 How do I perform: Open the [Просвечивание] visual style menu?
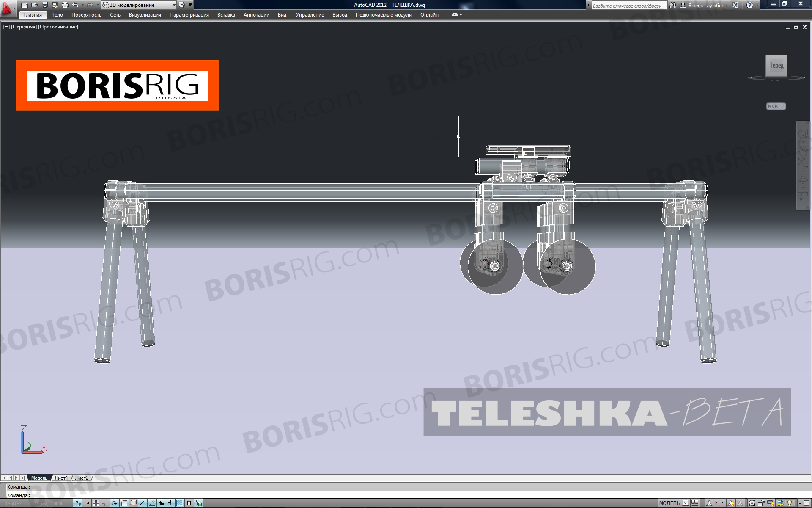tap(58, 27)
